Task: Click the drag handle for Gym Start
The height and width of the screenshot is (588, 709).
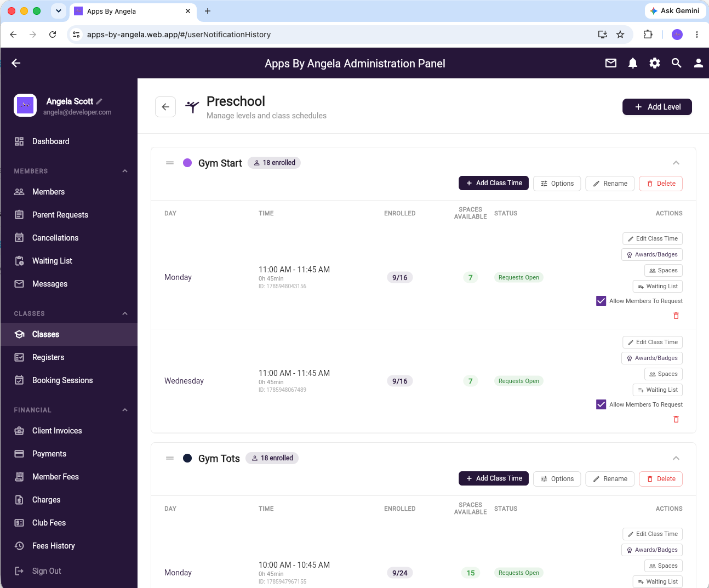Action: tap(170, 163)
